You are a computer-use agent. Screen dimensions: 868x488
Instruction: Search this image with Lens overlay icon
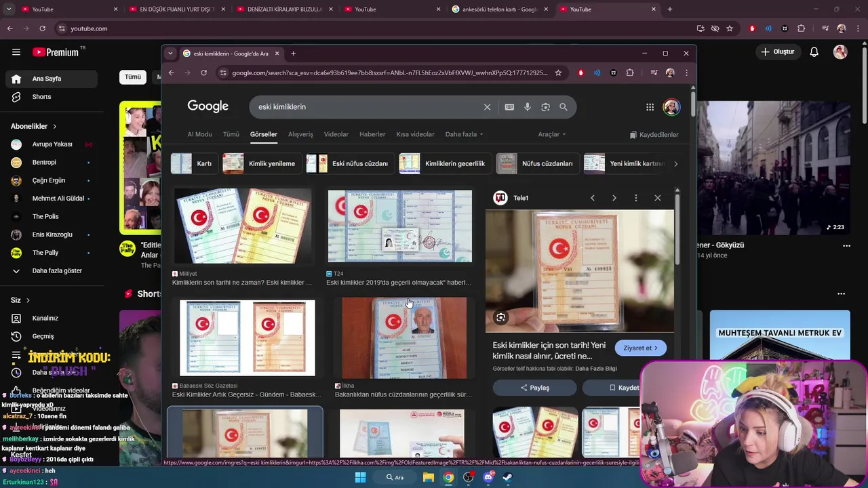click(x=500, y=317)
